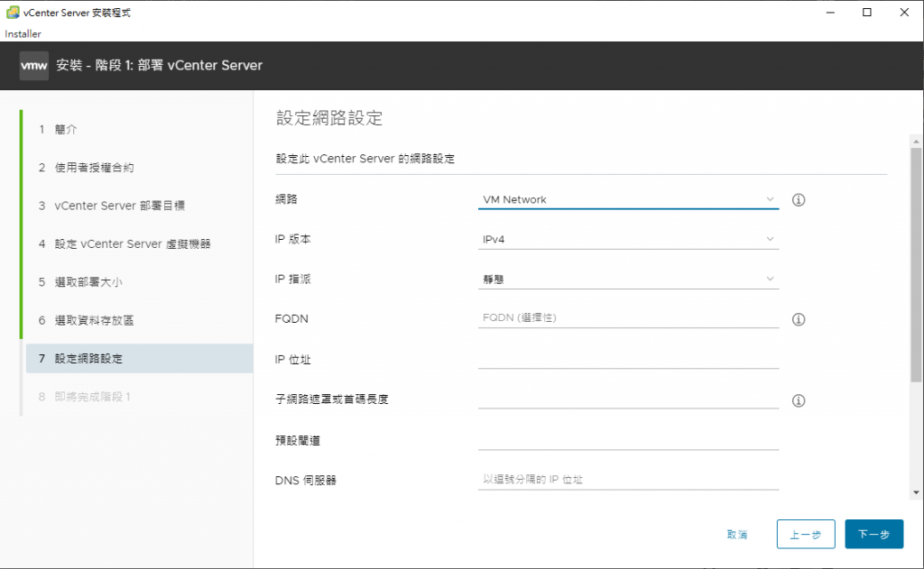This screenshot has height=569, width=924.
Task: Select step 7 設定網路設定
Action: click(x=140, y=359)
